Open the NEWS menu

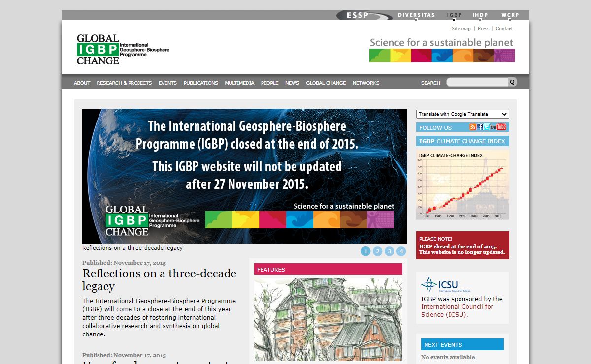point(292,83)
